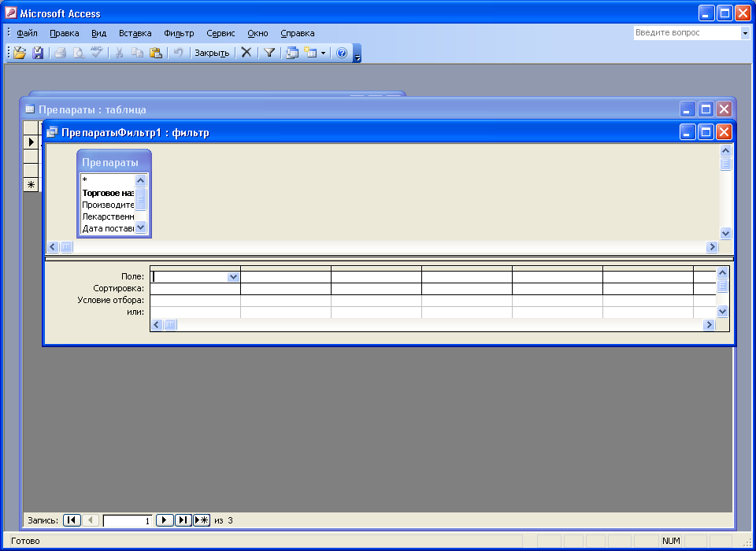Click the Препараты field list title bar

(x=114, y=162)
